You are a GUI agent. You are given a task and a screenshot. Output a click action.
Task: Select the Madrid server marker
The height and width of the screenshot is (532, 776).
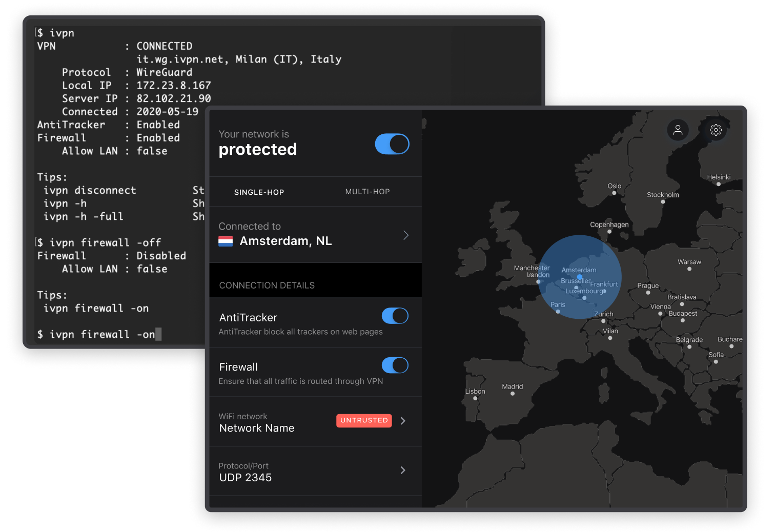coord(512,394)
